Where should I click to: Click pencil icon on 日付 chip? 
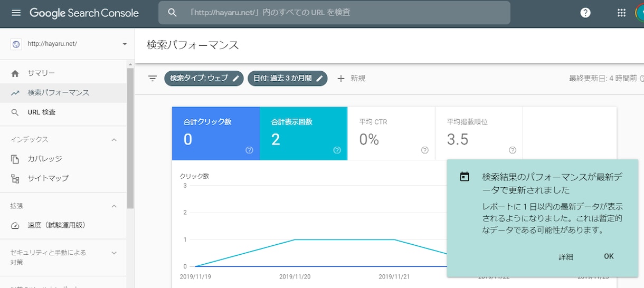[319, 78]
